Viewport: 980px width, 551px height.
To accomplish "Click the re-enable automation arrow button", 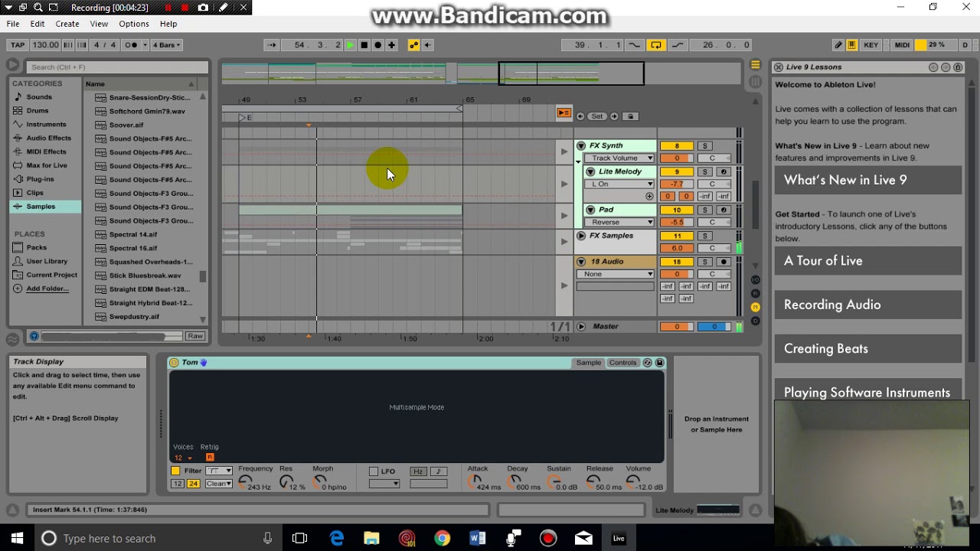I will pos(427,45).
